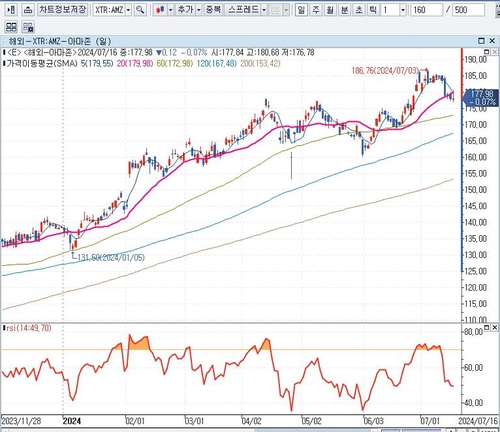The height and width of the screenshot is (432, 500).
Task: Click the 스프레드 button
Action: point(243,10)
